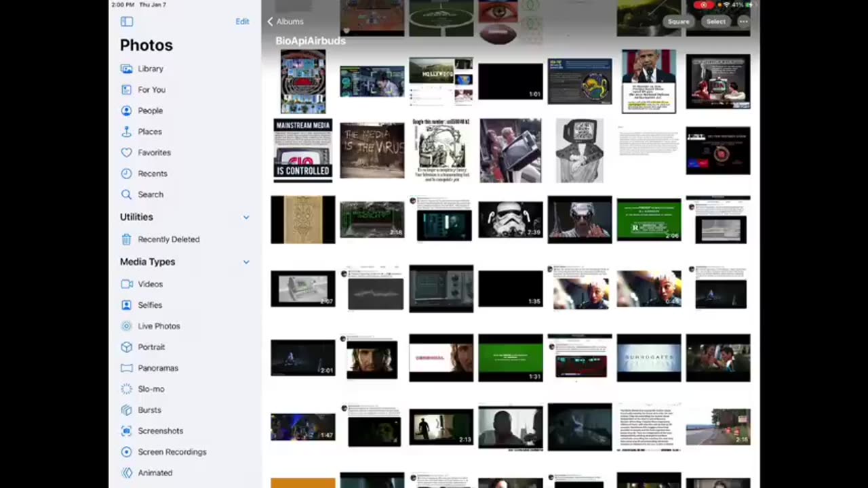Open the Screen Recordings media type
This screenshot has height=488, width=868.
pyautogui.click(x=172, y=452)
